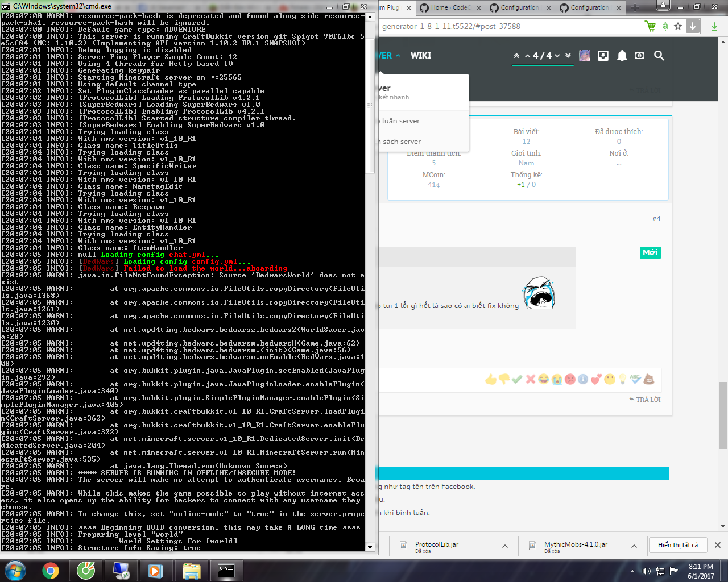
Task: Expand the MythicMobs-4.1.0.jar download options
Action: [634, 546]
